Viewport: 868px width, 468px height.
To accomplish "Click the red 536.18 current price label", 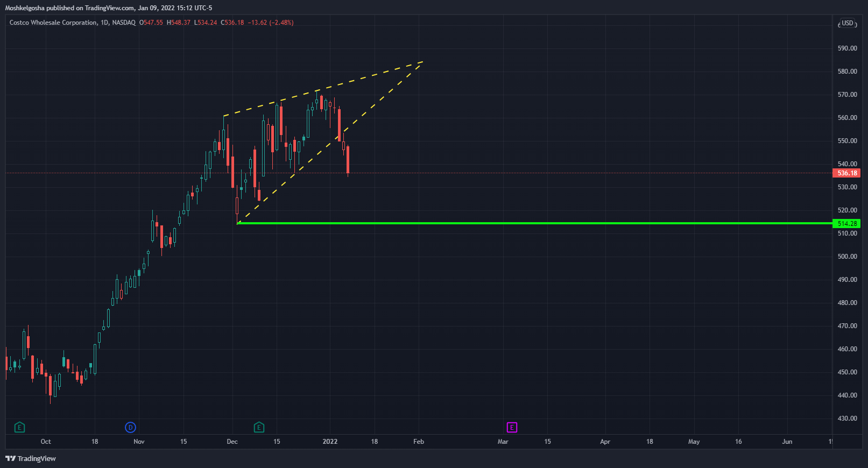I will click(x=846, y=173).
